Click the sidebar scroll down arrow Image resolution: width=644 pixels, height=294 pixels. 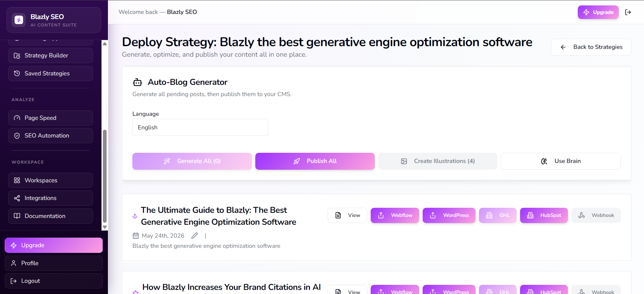pyautogui.click(x=105, y=227)
